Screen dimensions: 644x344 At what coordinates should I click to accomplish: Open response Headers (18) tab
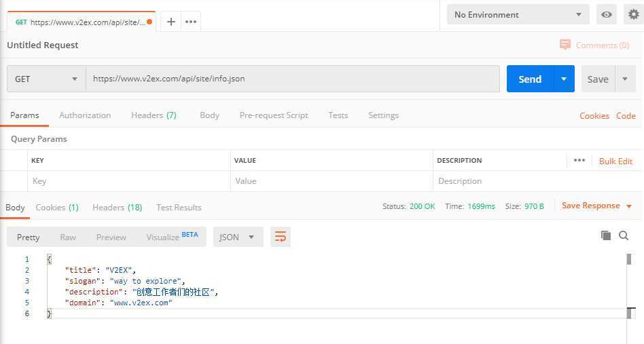pyautogui.click(x=117, y=208)
